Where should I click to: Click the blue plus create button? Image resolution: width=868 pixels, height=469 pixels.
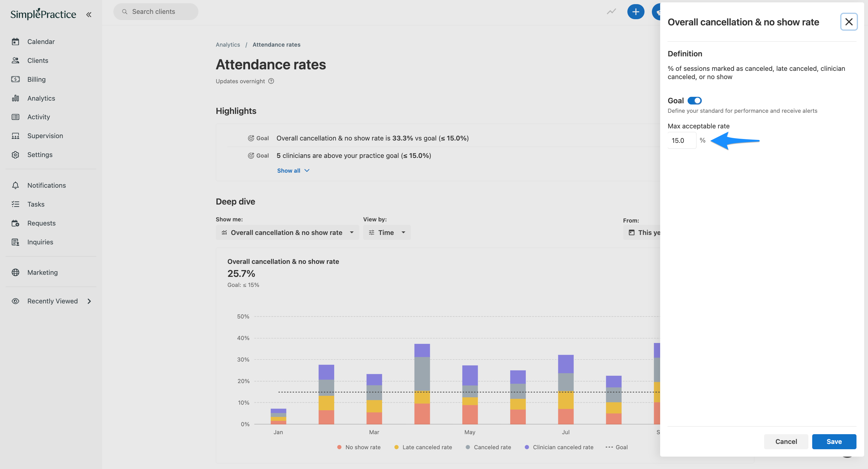click(635, 12)
